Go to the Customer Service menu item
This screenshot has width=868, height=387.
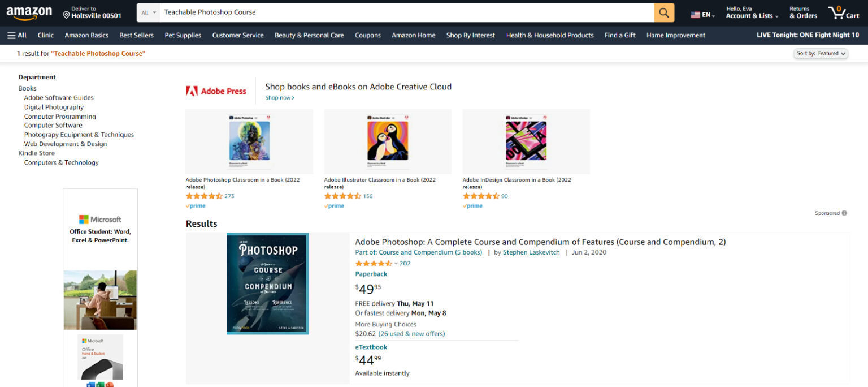pyautogui.click(x=237, y=35)
